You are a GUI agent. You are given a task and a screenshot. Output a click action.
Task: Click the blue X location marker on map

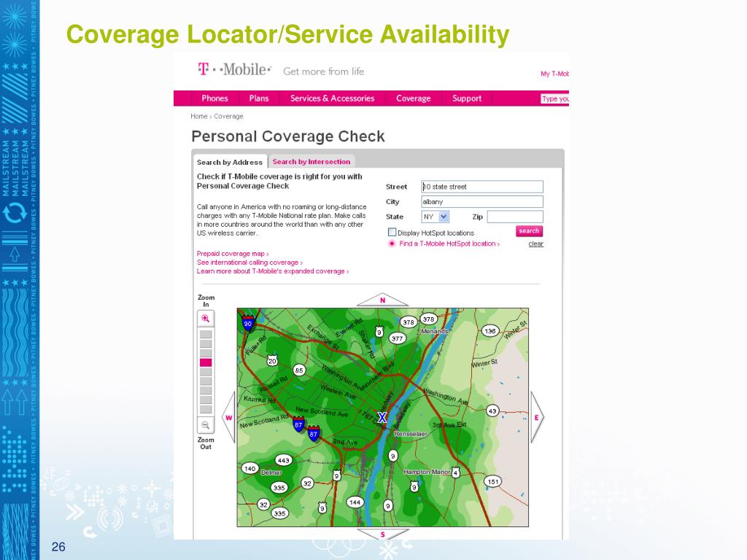tap(382, 418)
